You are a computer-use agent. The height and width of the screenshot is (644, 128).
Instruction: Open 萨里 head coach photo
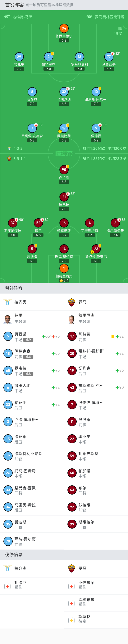point(8,319)
